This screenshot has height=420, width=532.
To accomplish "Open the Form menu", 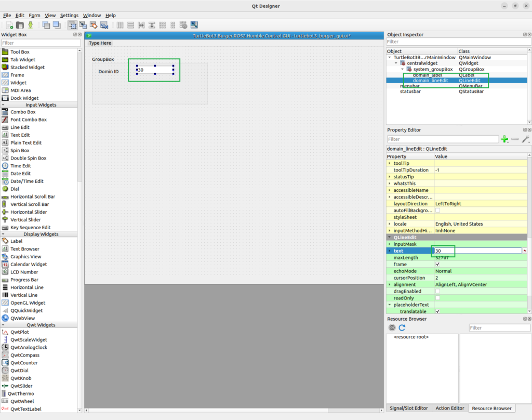I will [34, 15].
